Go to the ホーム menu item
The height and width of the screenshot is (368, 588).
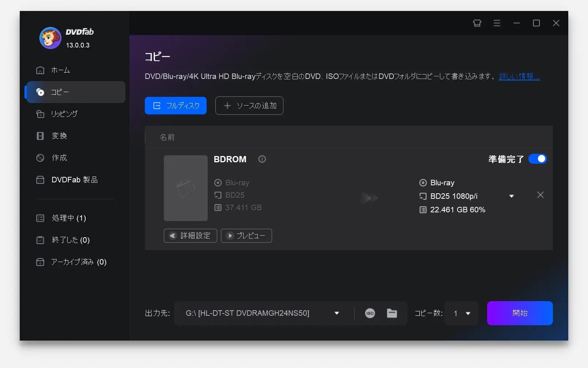pos(60,70)
